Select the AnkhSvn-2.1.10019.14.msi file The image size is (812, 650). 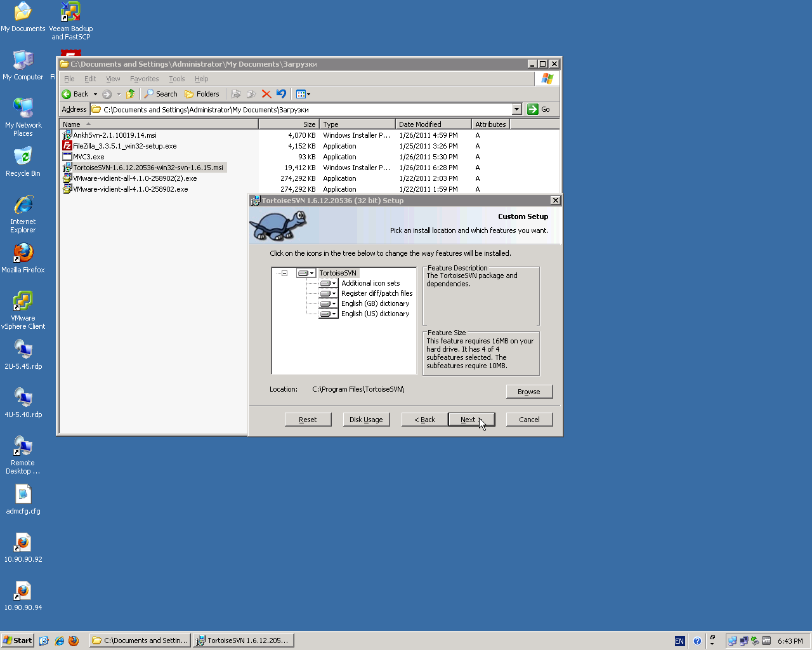point(109,135)
